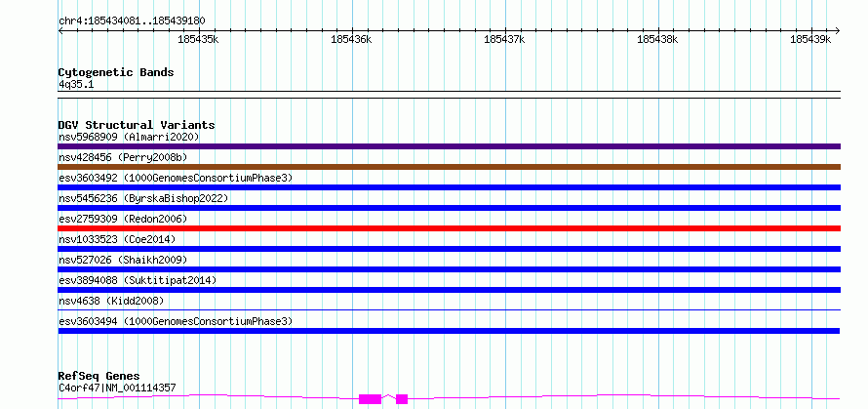Open variant label nsv5456236 (ByrskaBishop2022)

[143, 198]
